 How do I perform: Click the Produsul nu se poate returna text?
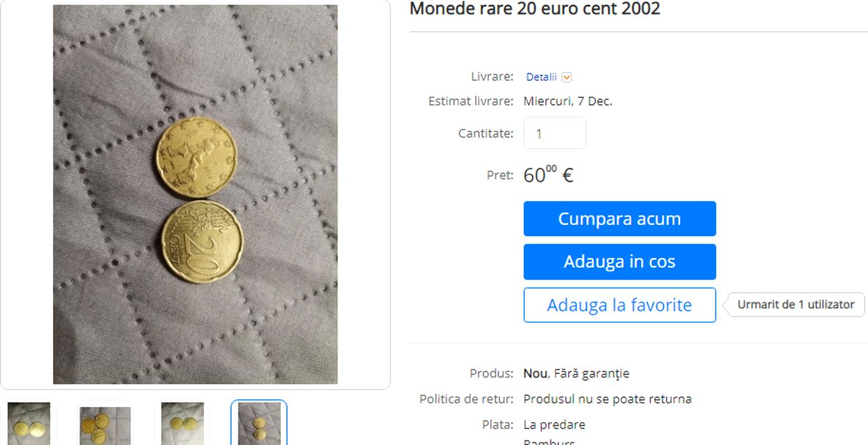coord(607,399)
